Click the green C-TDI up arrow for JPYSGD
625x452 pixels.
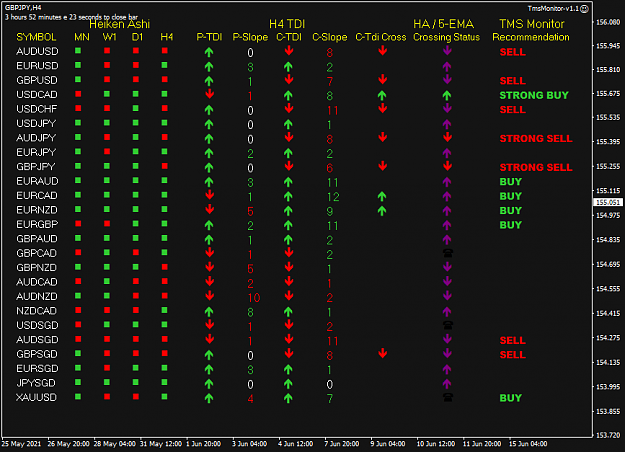click(x=288, y=384)
